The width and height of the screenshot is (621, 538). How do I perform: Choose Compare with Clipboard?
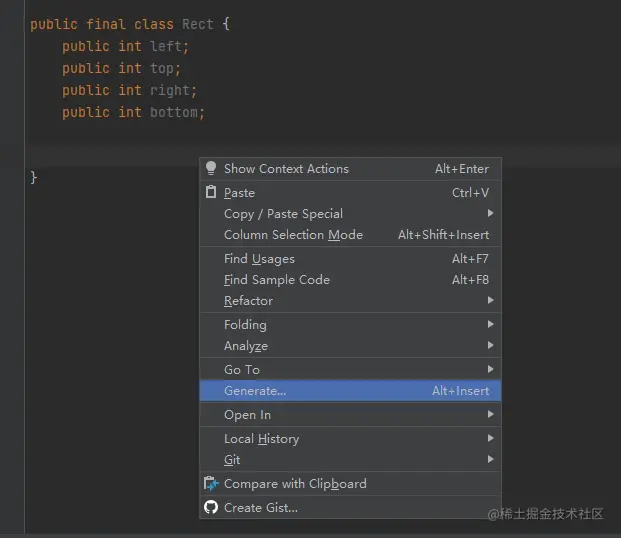351,484
